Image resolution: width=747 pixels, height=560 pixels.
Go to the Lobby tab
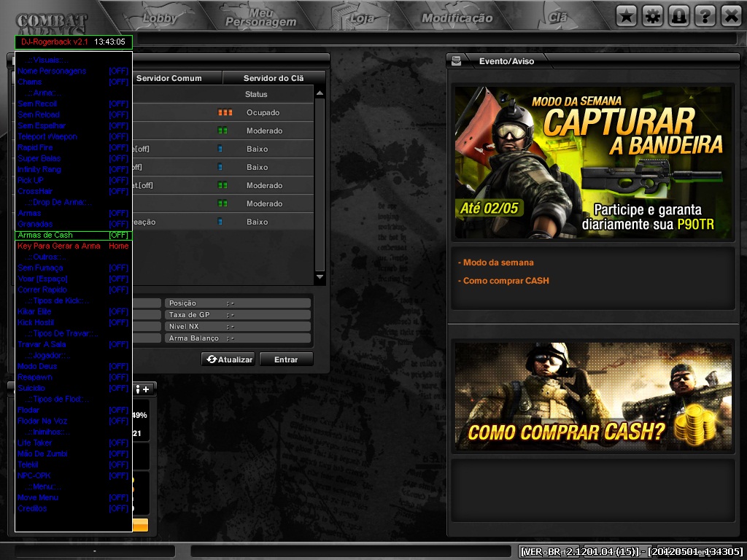tap(160, 18)
